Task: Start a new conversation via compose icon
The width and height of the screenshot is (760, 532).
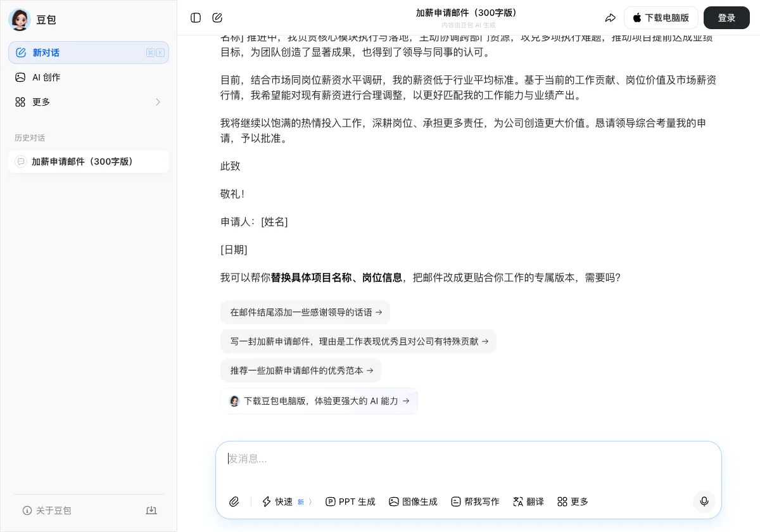Action: 217,18
